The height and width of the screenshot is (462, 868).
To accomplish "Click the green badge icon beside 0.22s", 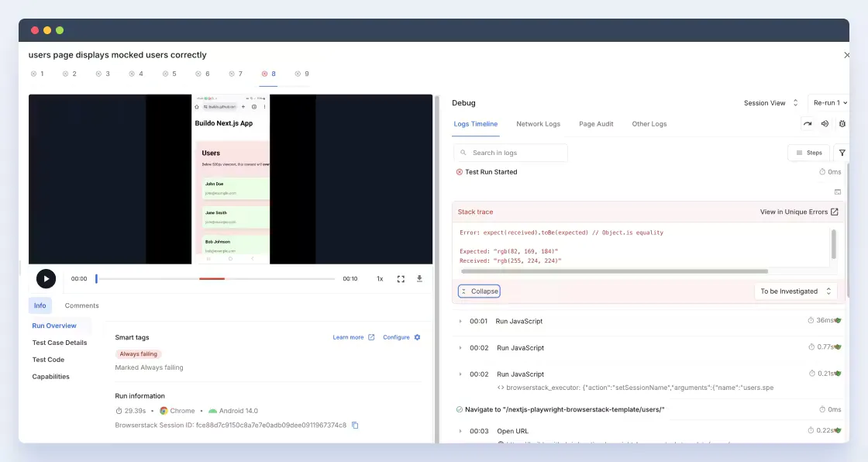I will tap(838, 430).
